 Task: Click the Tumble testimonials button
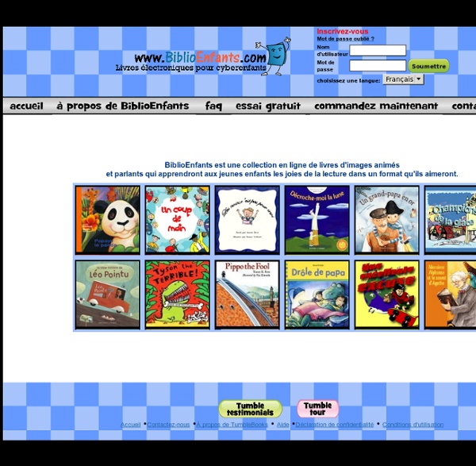[x=251, y=409]
